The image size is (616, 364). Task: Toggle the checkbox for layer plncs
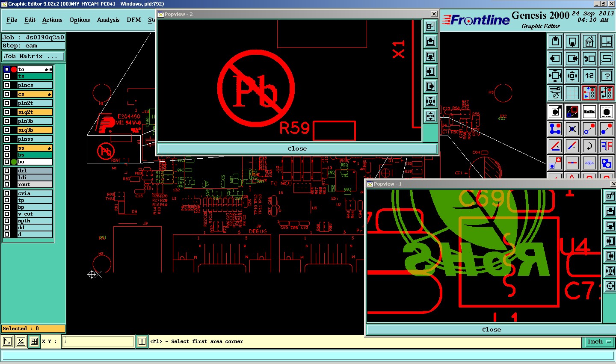click(7, 85)
